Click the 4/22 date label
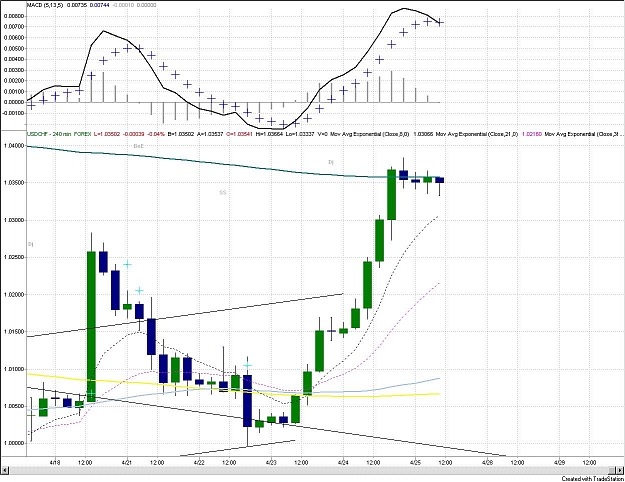The height and width of the screenshot is (482, 625). click(x=199, y=462)
